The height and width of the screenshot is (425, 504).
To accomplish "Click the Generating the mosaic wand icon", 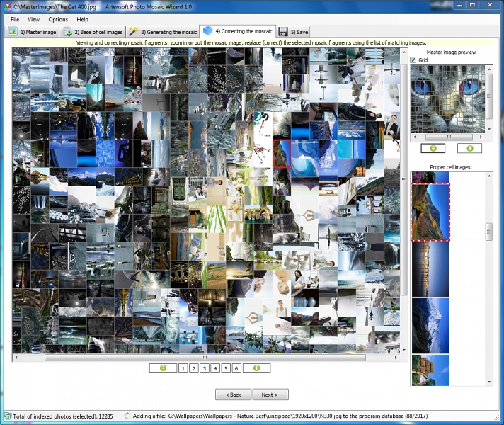I will 133,32.
